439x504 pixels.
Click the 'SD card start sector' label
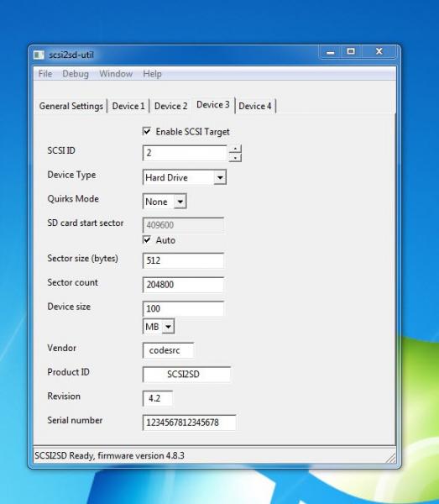click(85, 223)
